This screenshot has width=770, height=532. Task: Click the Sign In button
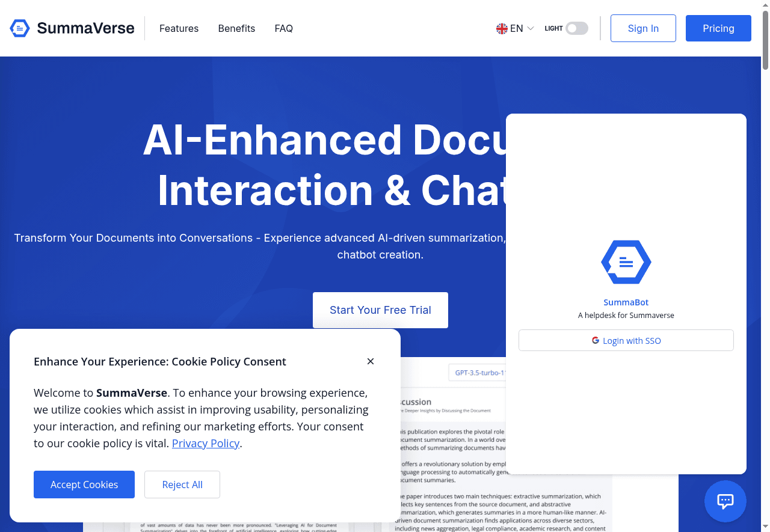coord(643,28)
